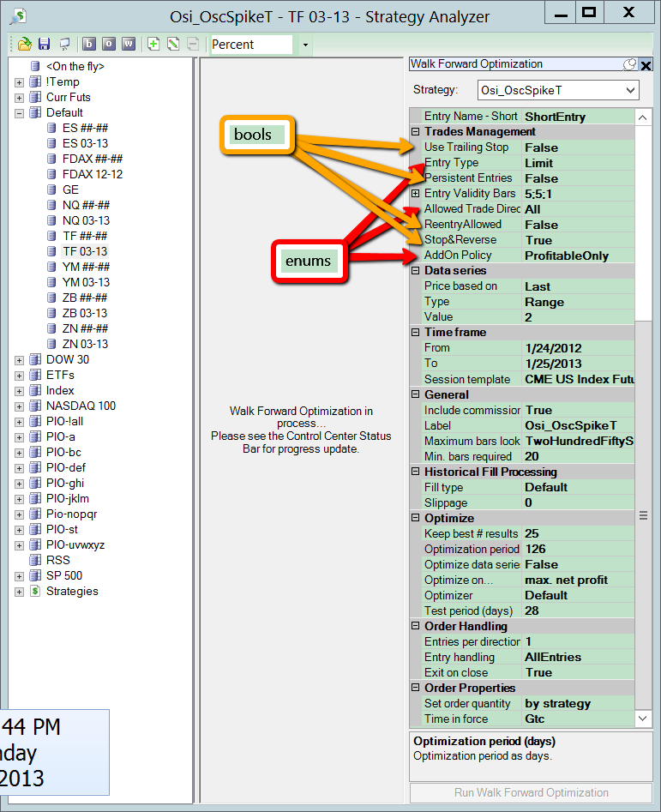661x812 pixels.
Task: Click the dollar icon next to Strategies
Action: (35, 591)
